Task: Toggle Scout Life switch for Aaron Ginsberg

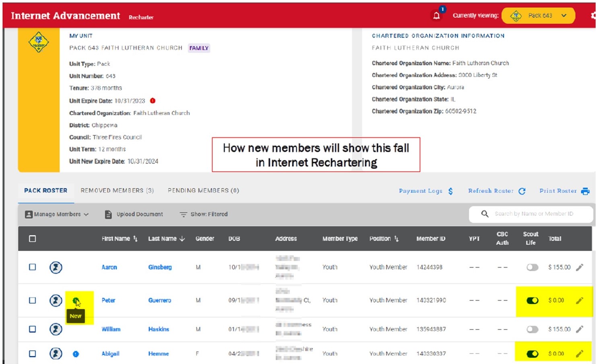Action: (x=532, y=267)
